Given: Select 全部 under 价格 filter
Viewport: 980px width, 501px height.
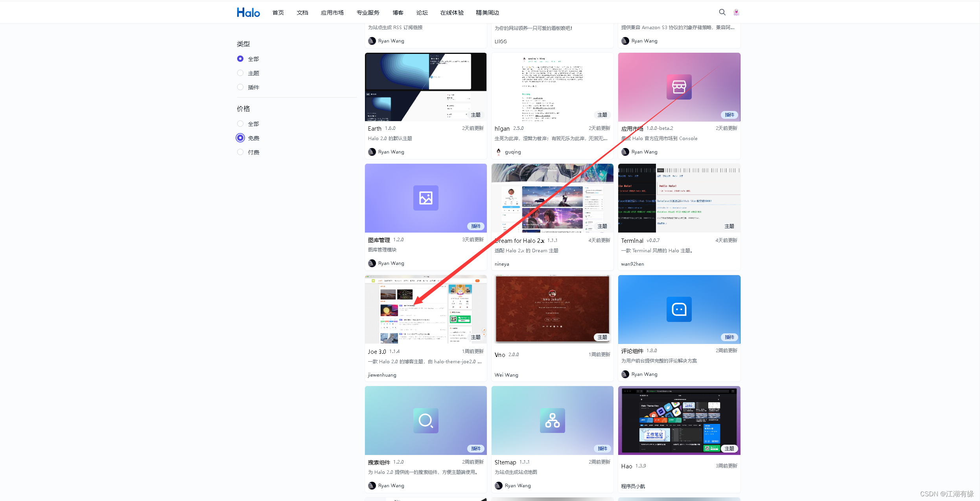Looking at the screenshot, I should pyautogui.click(x=240, y=124).
